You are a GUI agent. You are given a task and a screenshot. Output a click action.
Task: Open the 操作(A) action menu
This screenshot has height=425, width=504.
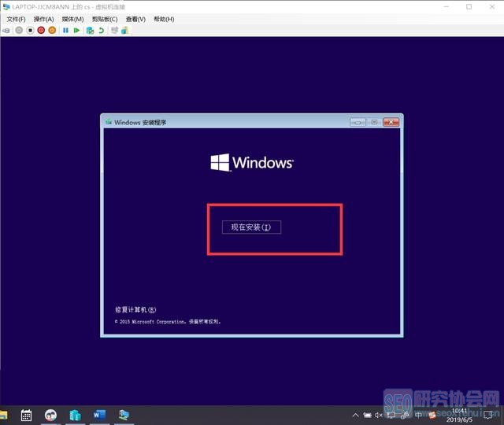tap(44, 19)
